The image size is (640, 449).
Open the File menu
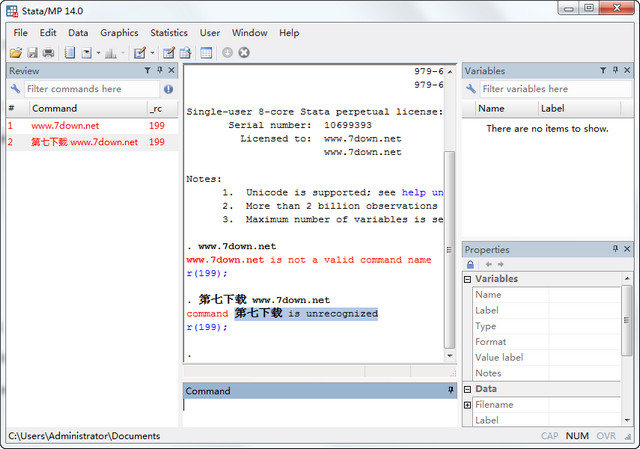tap(20, 33)
